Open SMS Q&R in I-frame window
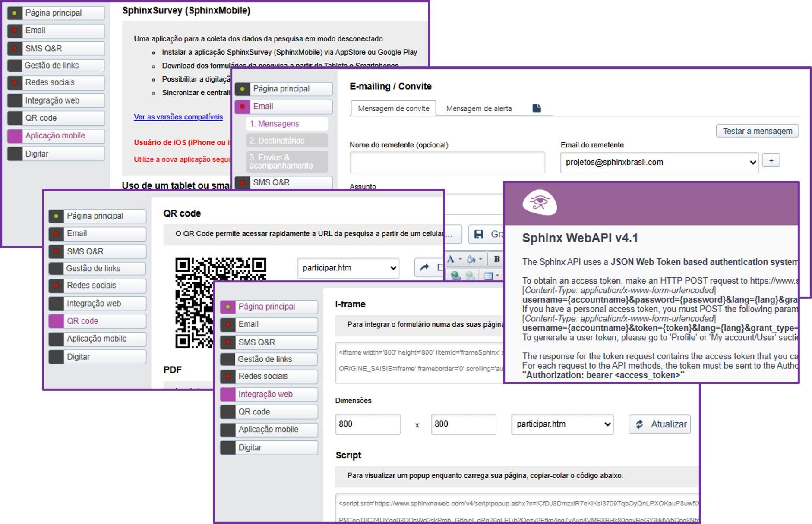This screenshot has height=524, width=812. (x=269, y=342)
